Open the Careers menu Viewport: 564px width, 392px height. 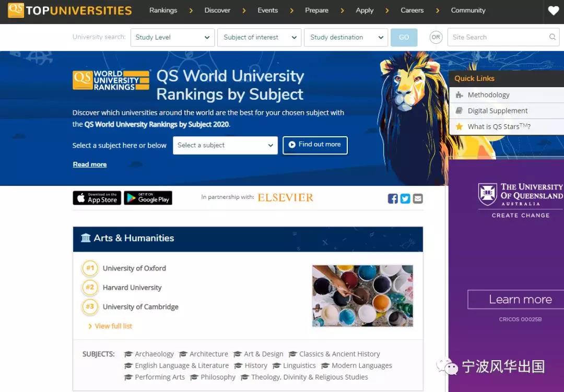click(412, 10)
